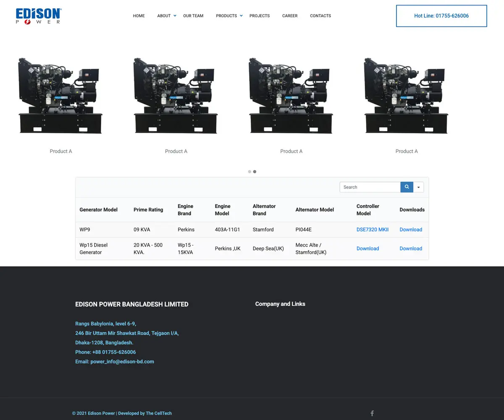504x420 pixels.
Task: Select the second carousel pagination dot
Action: pos(255,172)
